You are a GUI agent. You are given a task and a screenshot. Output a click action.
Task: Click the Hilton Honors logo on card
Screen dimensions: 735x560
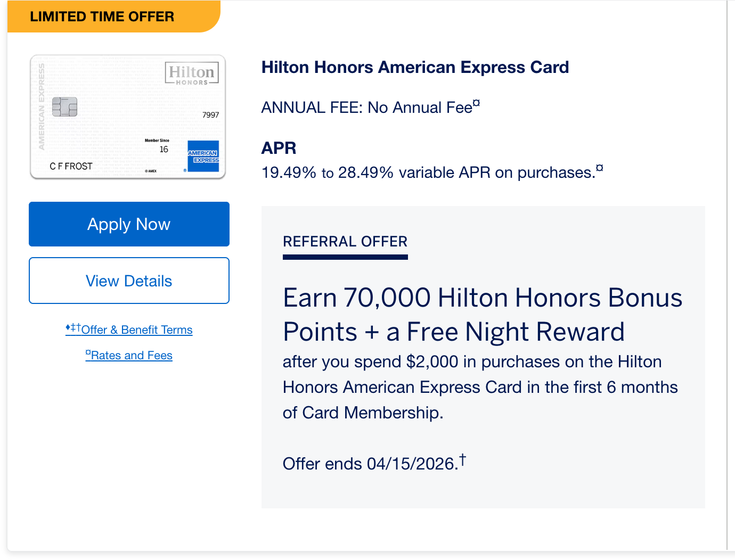[x=192, y=74]
